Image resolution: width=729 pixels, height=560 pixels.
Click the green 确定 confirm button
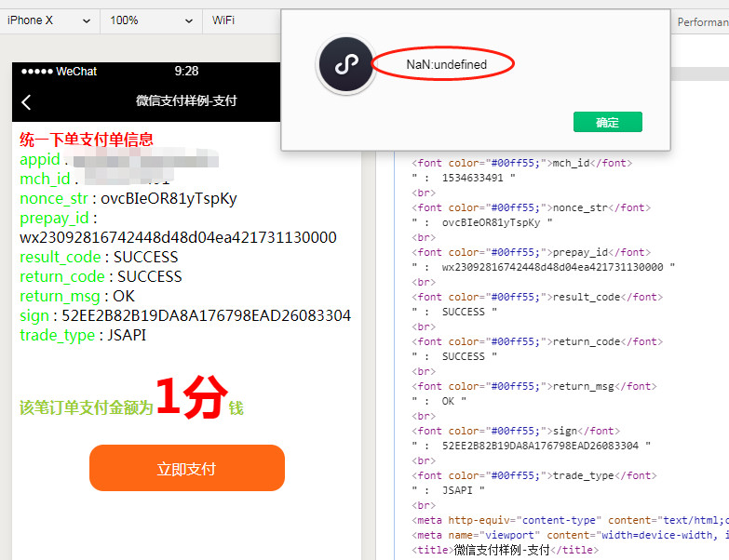click(608, 122)
